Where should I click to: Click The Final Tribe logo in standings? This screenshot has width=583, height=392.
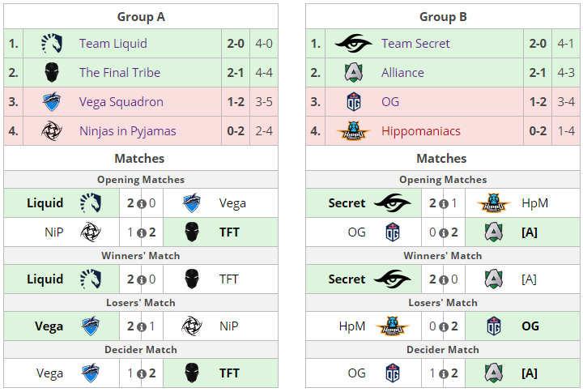coord(53,73)
